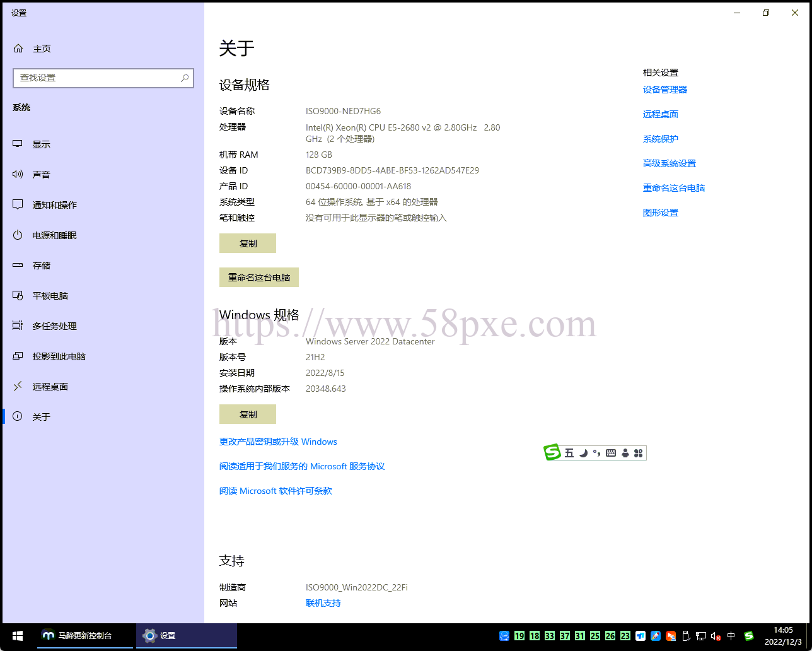Toggle the 五 Wubi mode on the IME bar
The width and height of the screenshot is (812, 651).
569,453
